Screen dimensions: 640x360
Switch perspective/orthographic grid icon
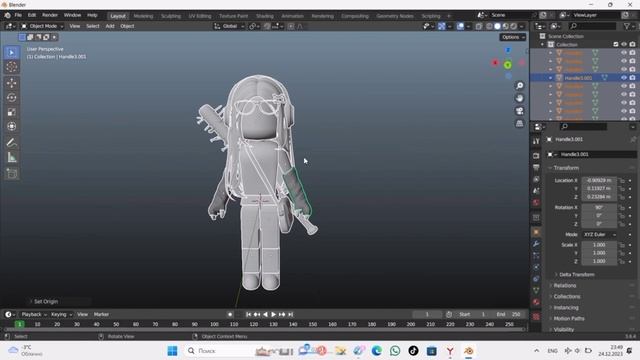(520, 123)
